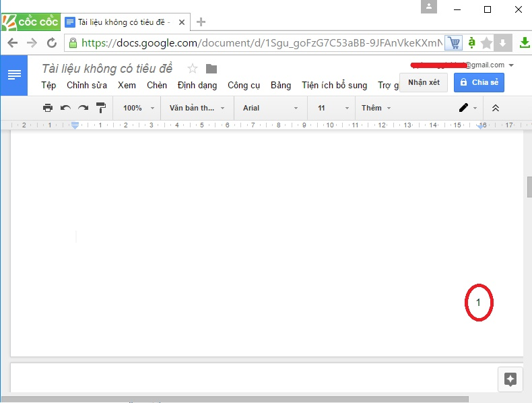This screenshot has height=403, width=532.
Task: Click the Cốc Cốc browser logo
Action: [30, 22]
